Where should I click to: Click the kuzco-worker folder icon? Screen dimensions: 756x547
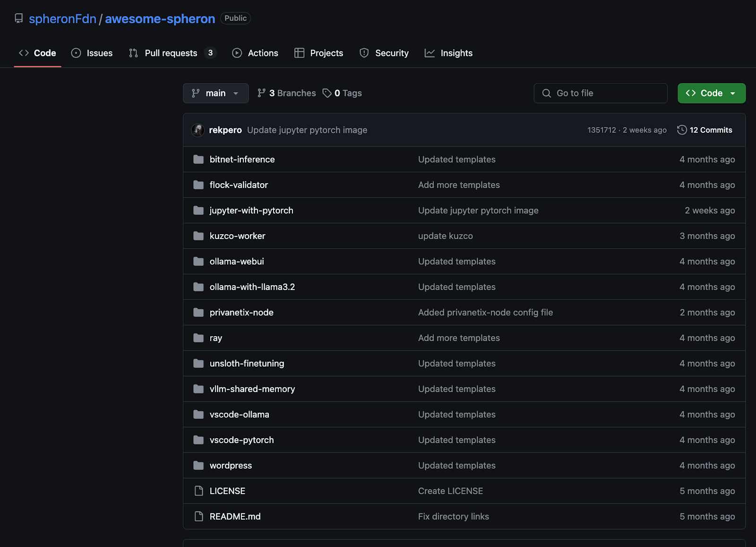[x=198, y=236]
